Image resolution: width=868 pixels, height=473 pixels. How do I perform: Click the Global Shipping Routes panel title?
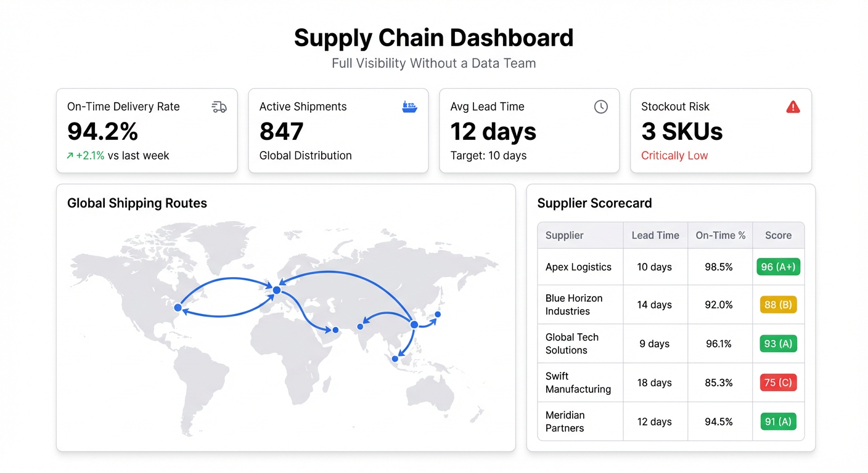pos(137,203)
